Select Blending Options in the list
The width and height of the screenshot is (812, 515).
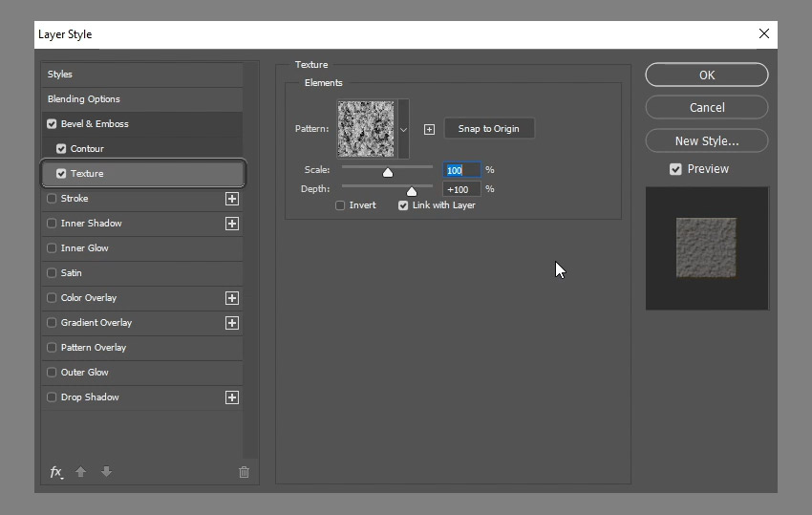[84, 99]
